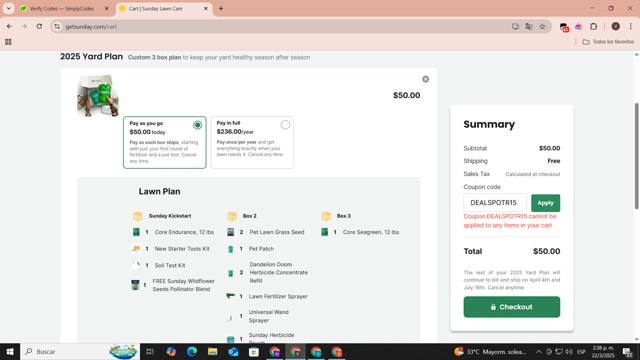Click the Core Seagreen, 12 lbs item
The width and height of the screenshot is (640, 360).
point(371,232)
